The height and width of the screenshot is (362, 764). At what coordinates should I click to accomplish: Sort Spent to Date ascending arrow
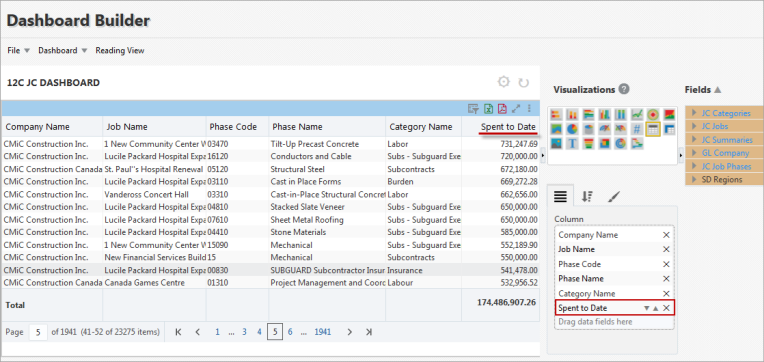(x=655, y=308)
